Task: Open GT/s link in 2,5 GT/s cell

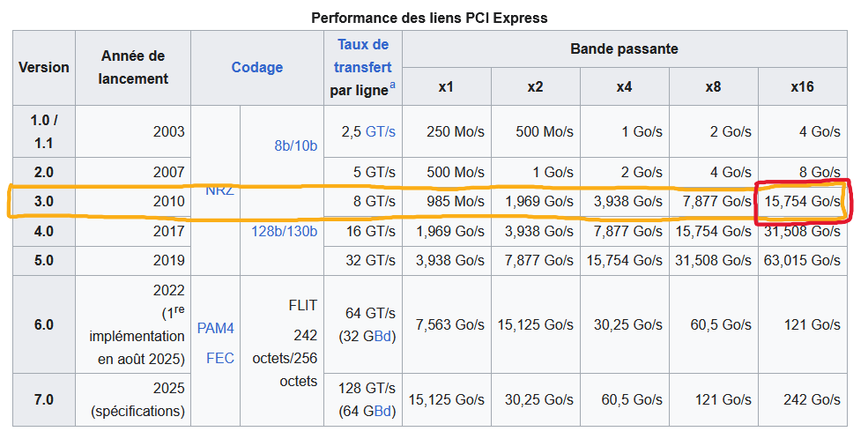Action: [x=382, y=131]
